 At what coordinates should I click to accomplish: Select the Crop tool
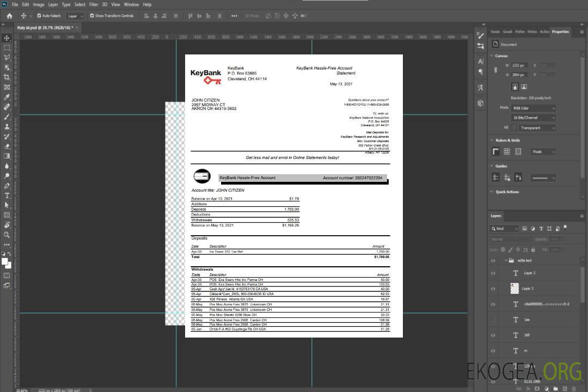pyautogui.click(x=7, y=77)
